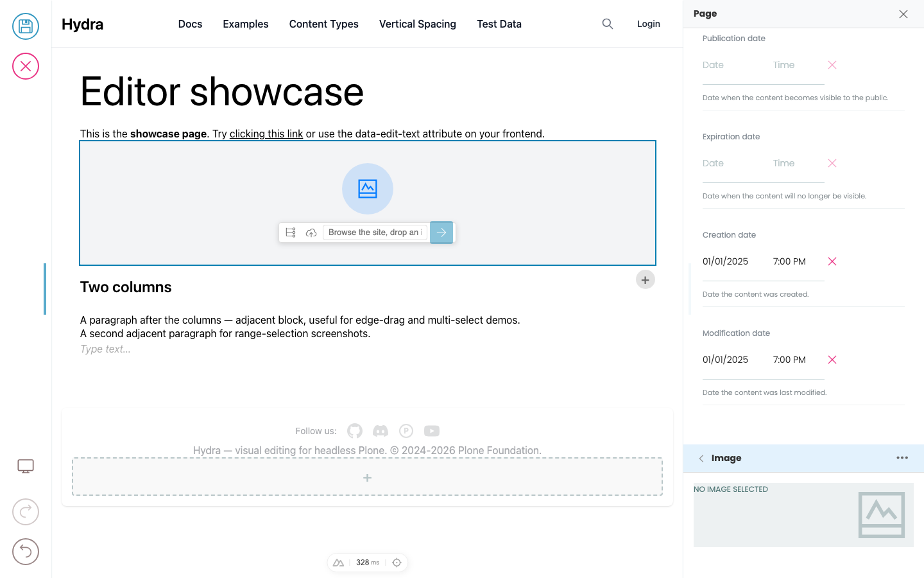Clear the Creation date value
Viewport: 924px width, 578px height.
pos(832,261)
